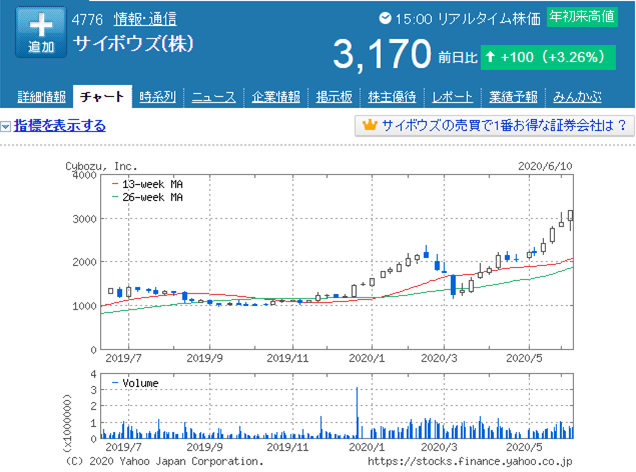The width and height of the screenshot is (636, 472).
Task: Click the 3,170 stock price
Action: 382,54
